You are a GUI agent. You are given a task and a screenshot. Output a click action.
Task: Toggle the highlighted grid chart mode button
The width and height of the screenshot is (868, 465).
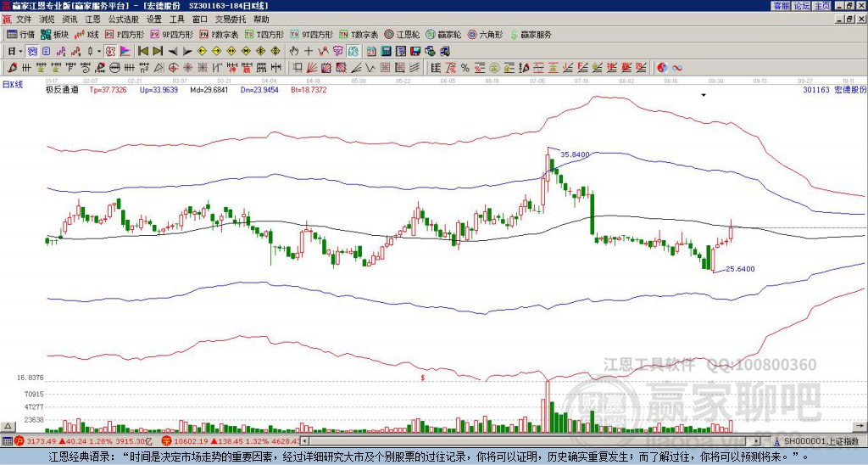click(32, 51)
